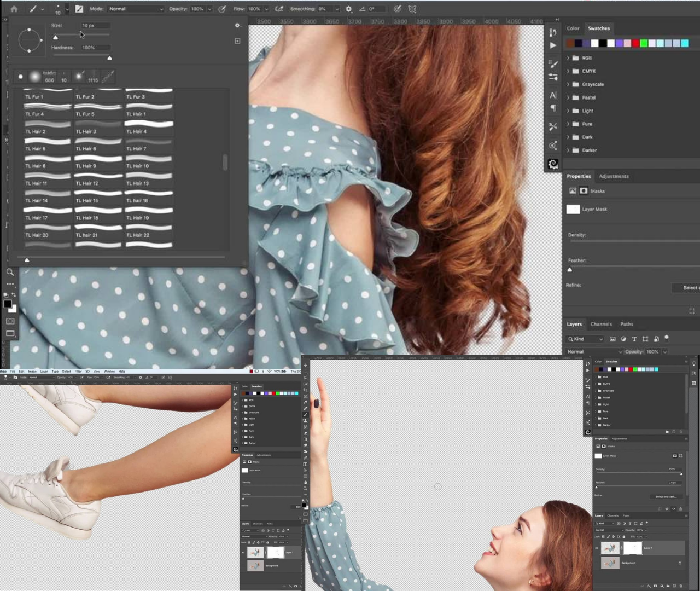700x591 pixels.
Task: Turn layer filtering on or off in top Layers panel
Action: [667, 338]
